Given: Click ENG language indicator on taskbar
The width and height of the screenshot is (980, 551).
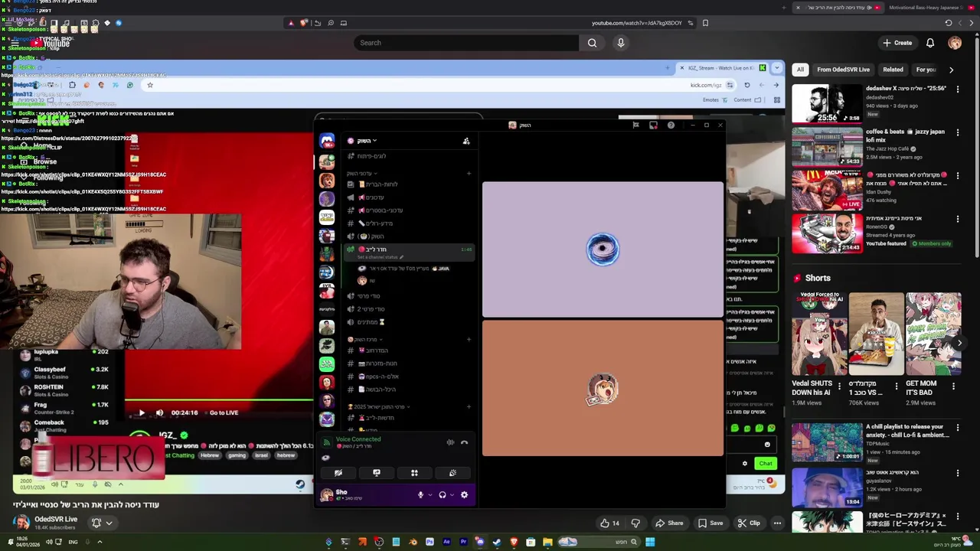Looking at the screenshot, I should click(x=73, y=542).
